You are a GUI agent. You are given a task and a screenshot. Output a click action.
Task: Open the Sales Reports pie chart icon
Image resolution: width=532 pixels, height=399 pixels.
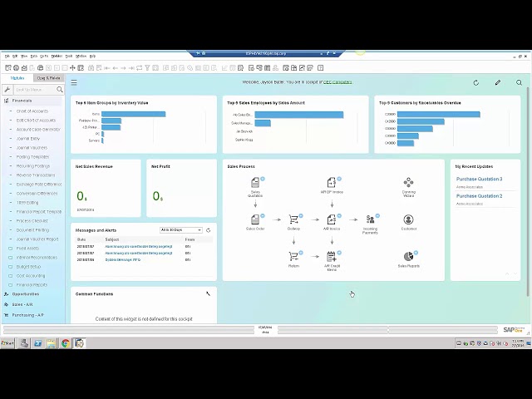coord(408,257)
